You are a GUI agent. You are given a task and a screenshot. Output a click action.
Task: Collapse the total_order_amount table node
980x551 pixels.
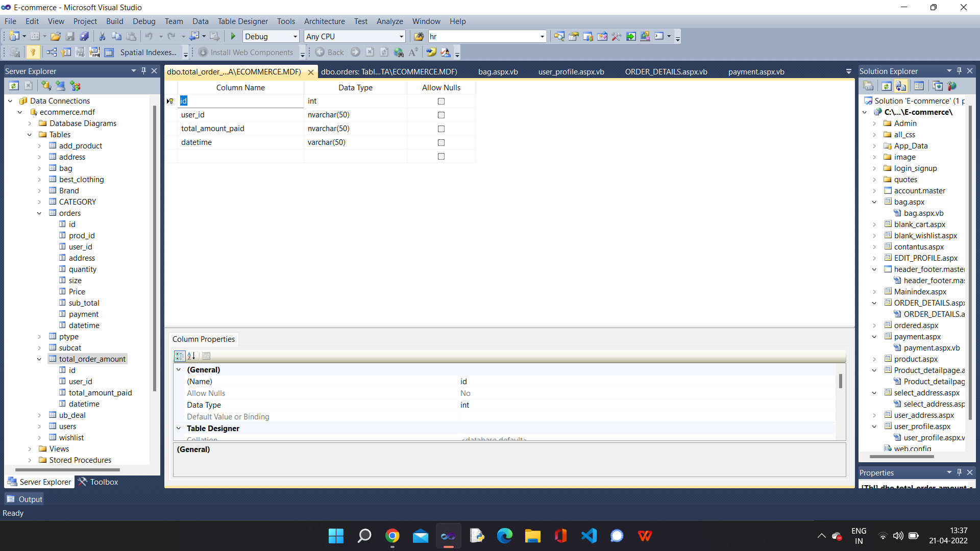pos(39,359)
